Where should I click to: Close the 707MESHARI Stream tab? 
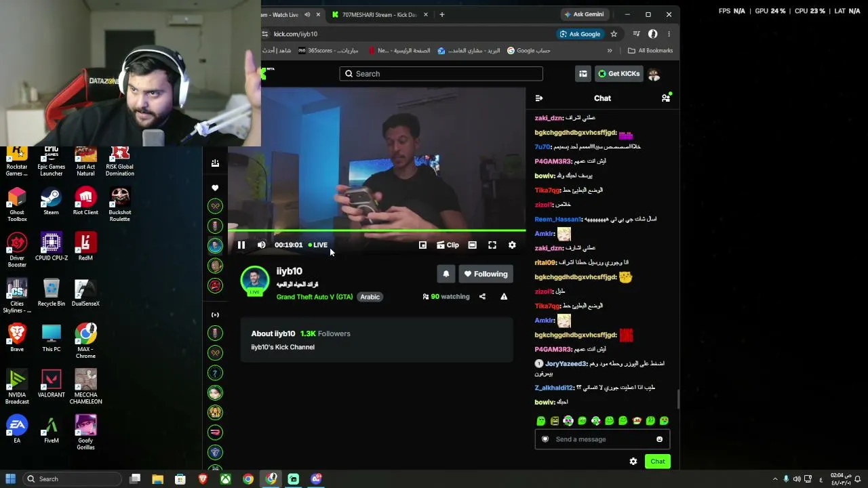coord(427,14)
